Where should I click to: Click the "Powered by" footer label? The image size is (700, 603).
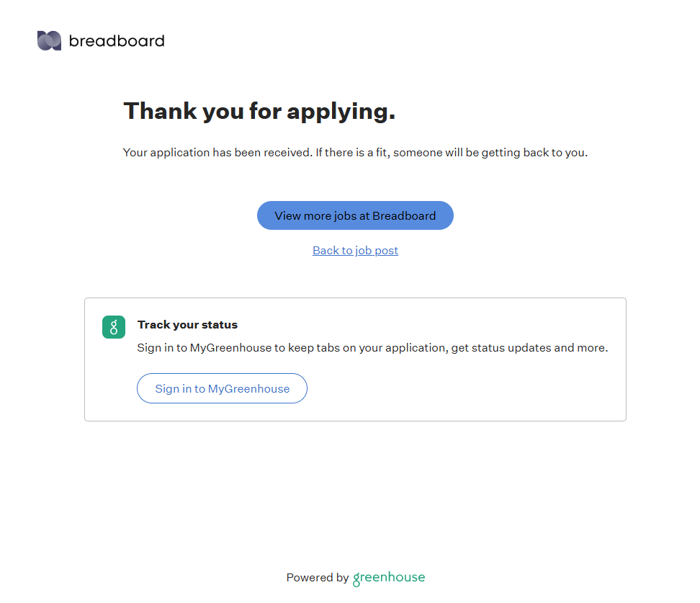click(317, 578)
